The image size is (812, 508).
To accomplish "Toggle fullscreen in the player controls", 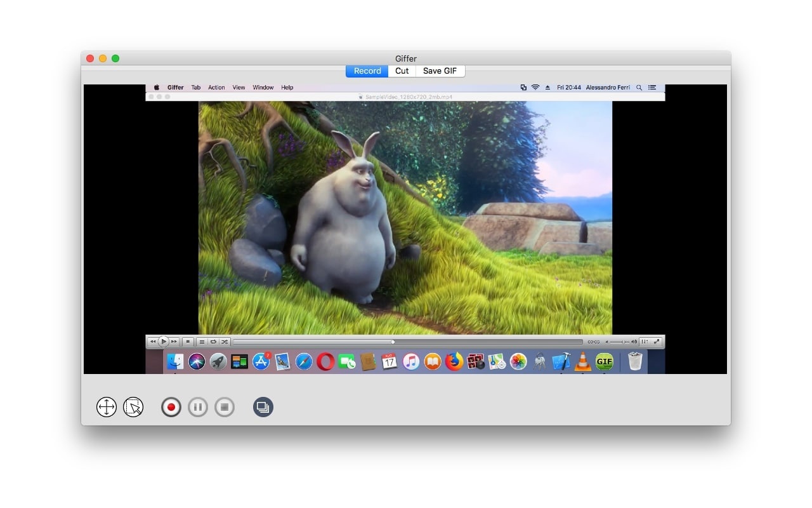I will (657, 342).
